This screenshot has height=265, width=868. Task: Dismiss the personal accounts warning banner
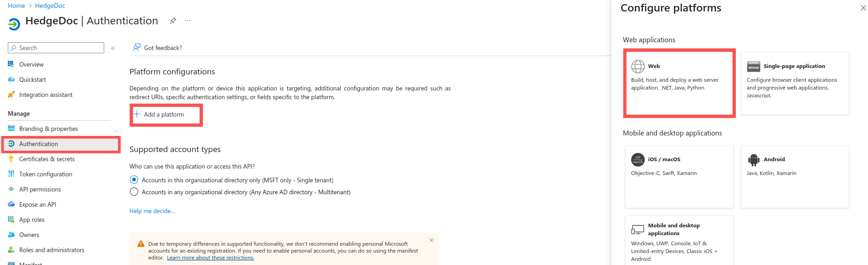click(x=431, y=240)
